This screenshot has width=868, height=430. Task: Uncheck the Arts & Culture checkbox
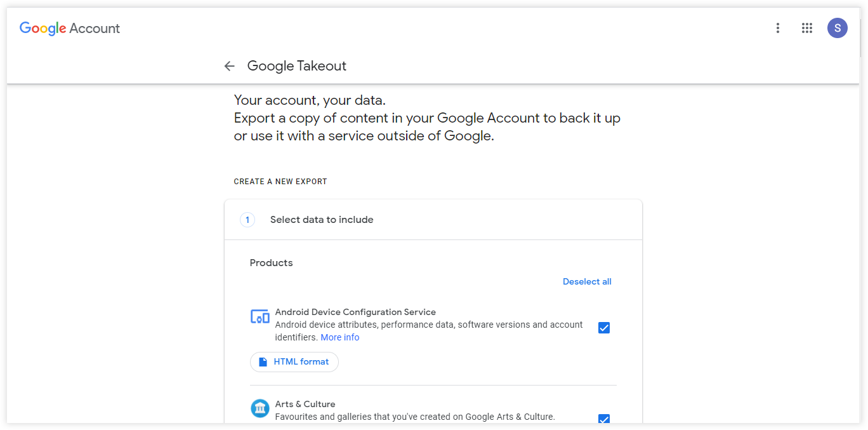[x=604, y=419]
